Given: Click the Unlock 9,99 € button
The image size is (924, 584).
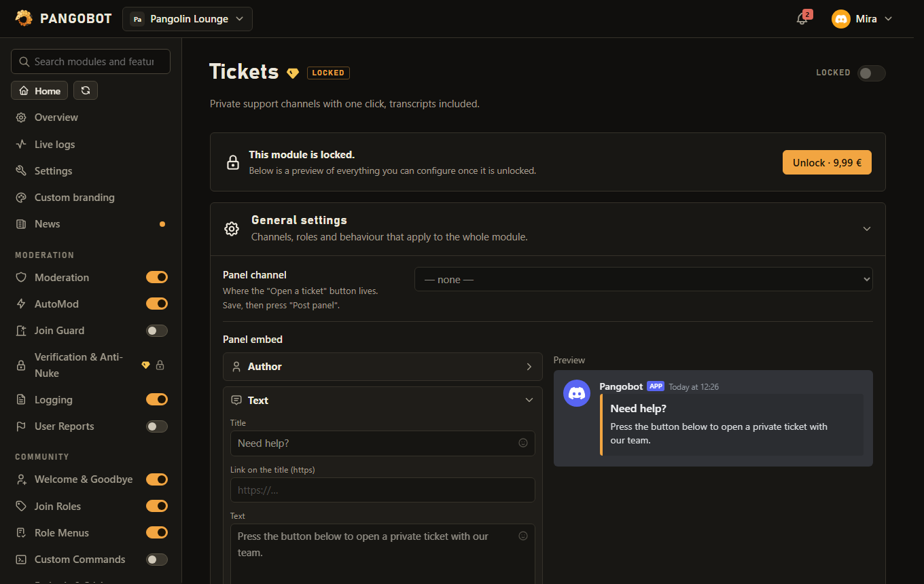Looking at the screenshot, I should pyautogui.click(x=827, y=163).
